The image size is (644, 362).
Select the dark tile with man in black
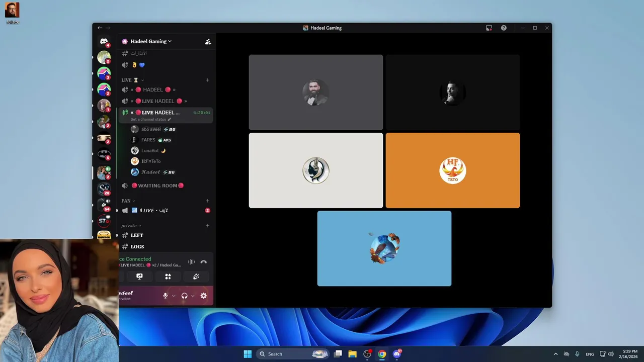(x=453, y=93)
